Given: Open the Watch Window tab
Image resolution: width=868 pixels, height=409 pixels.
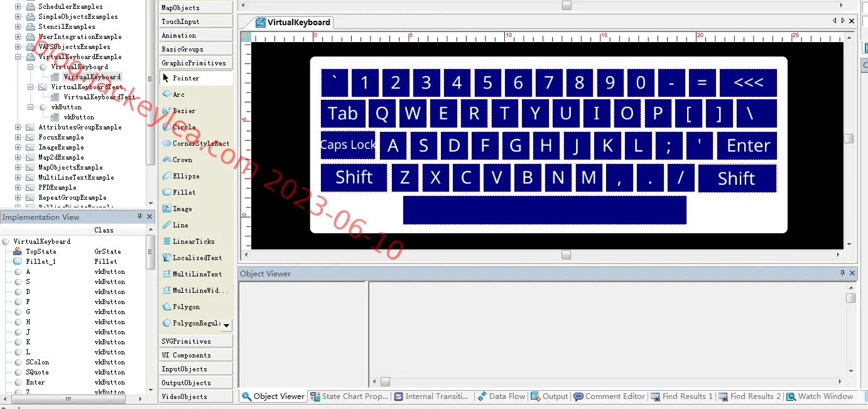Looking at the screenshot, I should tap(820, 396).
